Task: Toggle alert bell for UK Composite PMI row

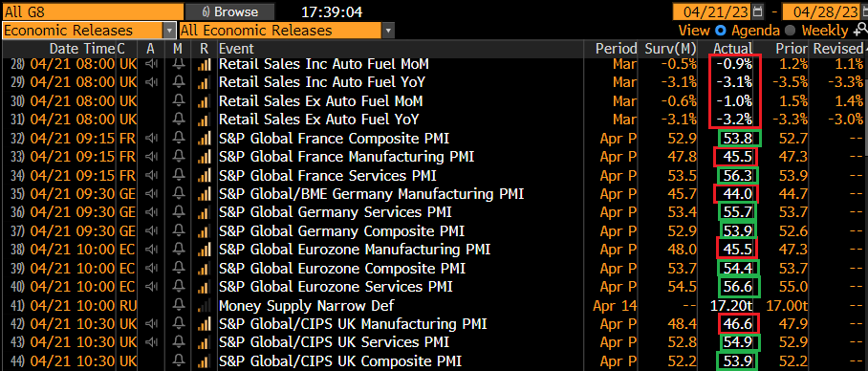Action: [x=179, y=361]
